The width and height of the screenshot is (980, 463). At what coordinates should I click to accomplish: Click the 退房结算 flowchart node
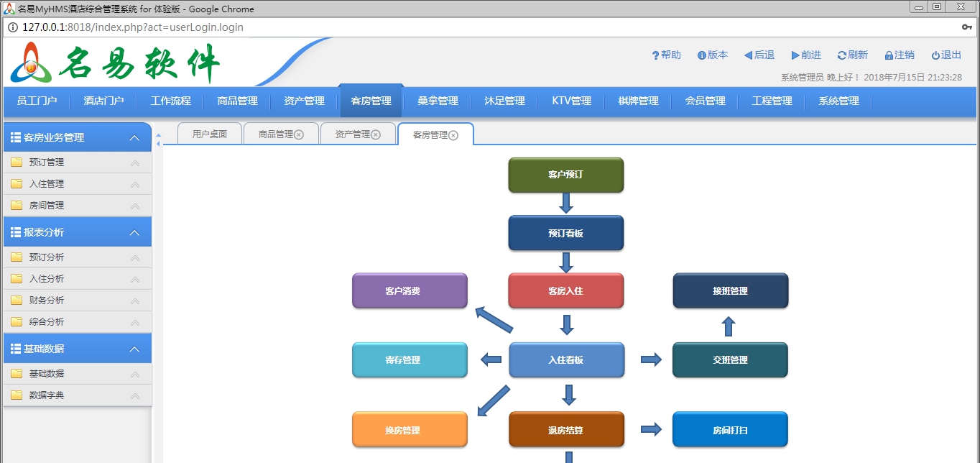pos(566,429)
